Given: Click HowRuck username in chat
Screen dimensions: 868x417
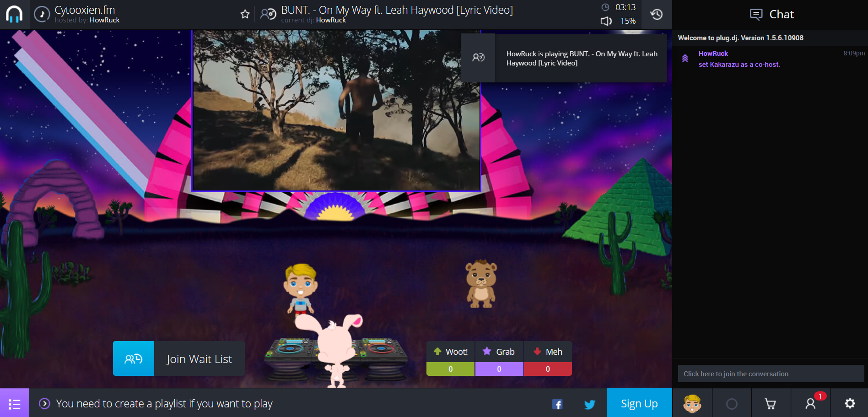Looking at the screenshot, I should 713,54.
